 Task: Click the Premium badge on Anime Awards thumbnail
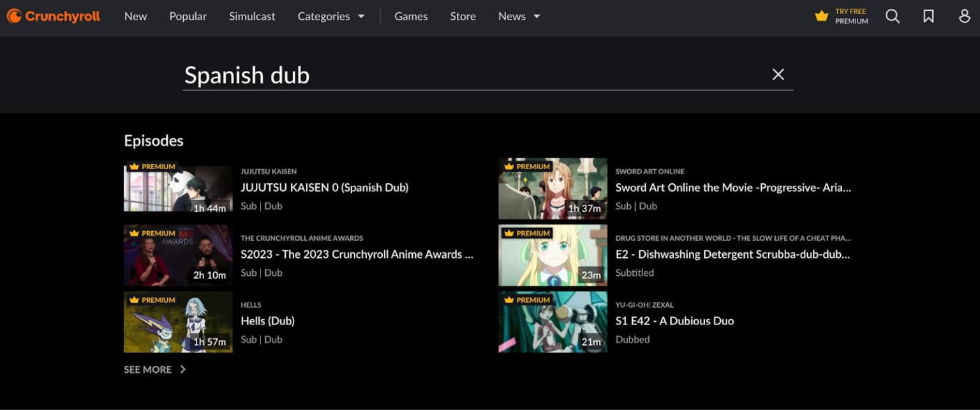[152, 233]
